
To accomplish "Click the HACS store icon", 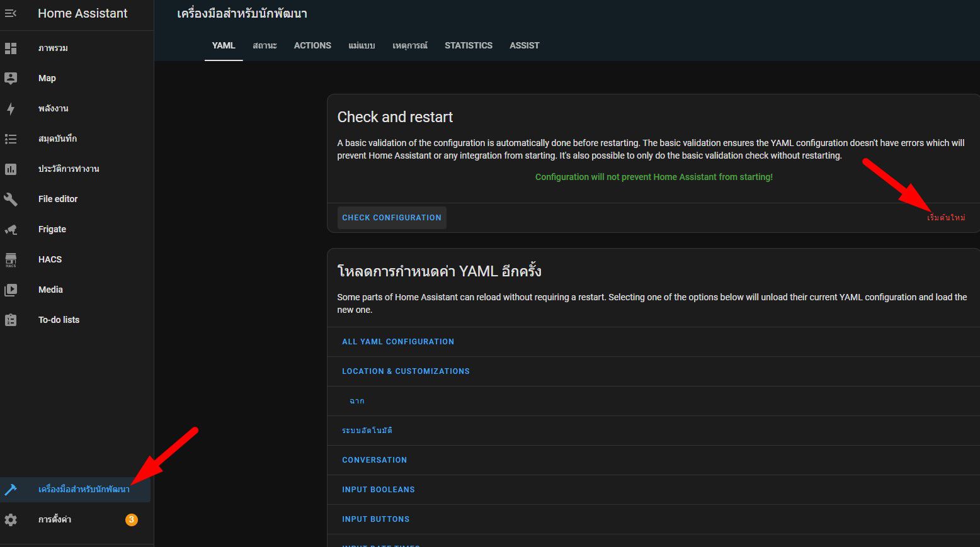I will click(x=11, y=259).
